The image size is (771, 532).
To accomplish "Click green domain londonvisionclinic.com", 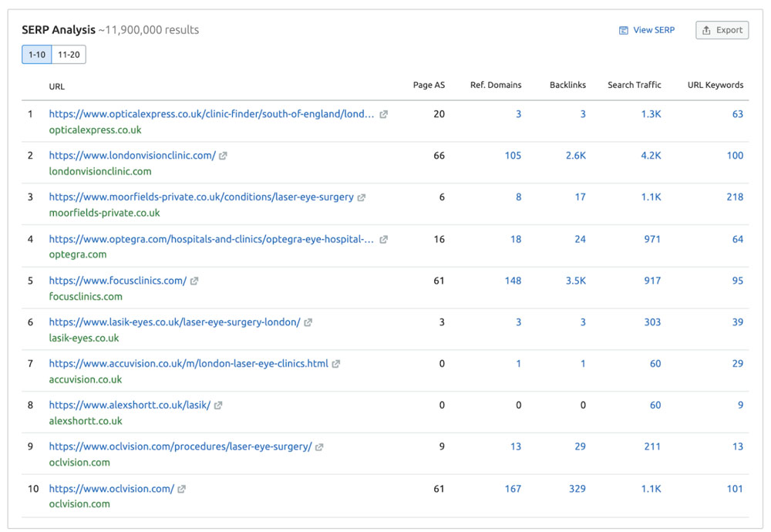I will coord(100,172).
